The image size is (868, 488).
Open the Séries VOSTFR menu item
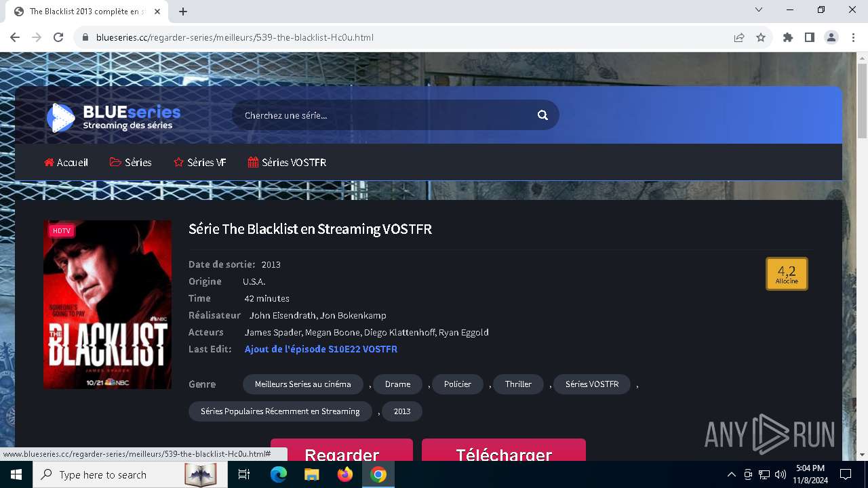(287, 163)
